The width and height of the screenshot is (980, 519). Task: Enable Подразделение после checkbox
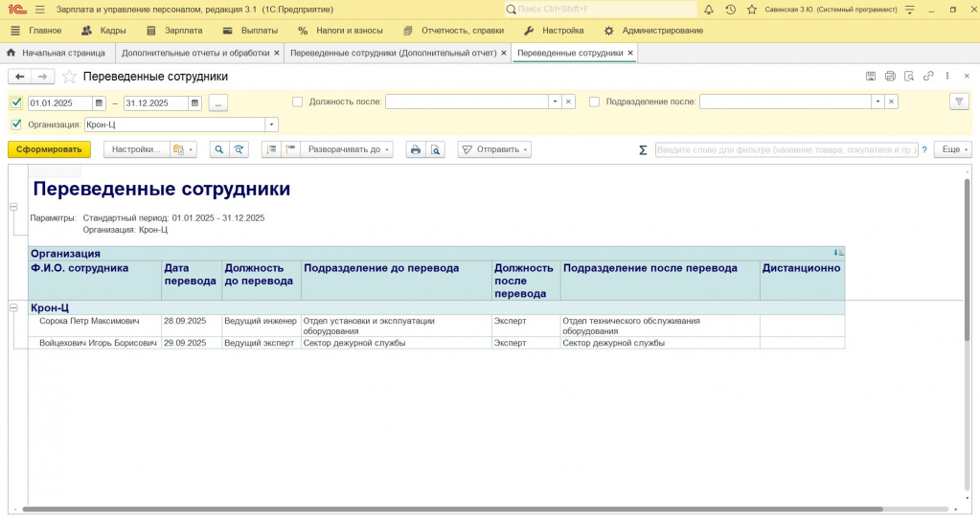(594, 102)
